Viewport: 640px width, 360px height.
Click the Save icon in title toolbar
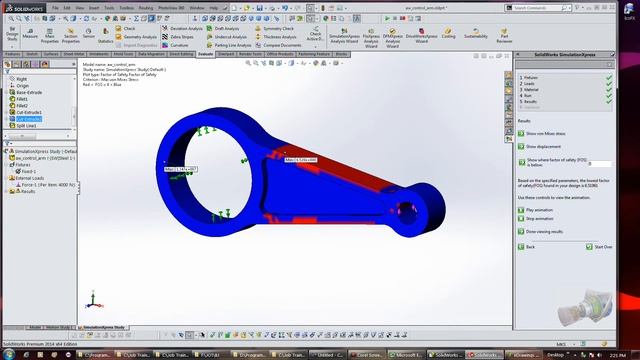click(259, 8)
